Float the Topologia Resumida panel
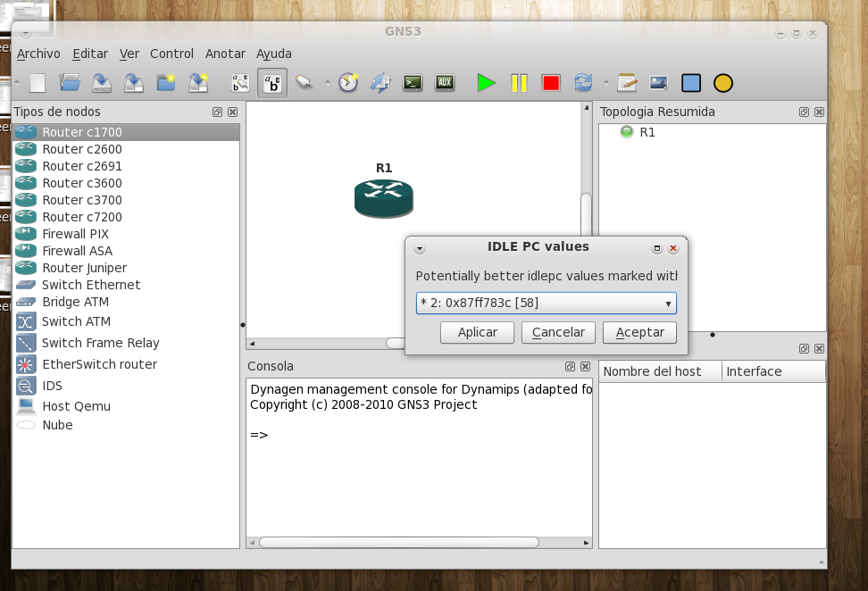The height and width of the screenshot is (591, 868). point(804,112)
